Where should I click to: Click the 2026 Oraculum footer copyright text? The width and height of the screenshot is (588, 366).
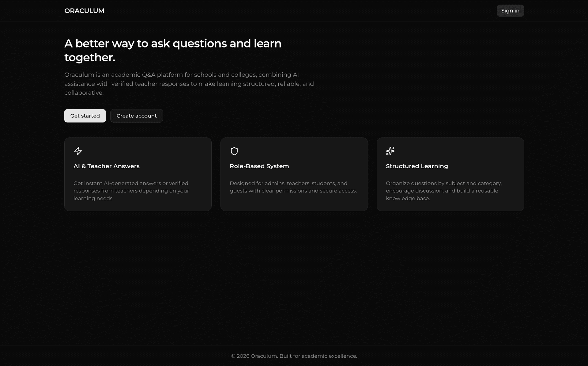294,356
